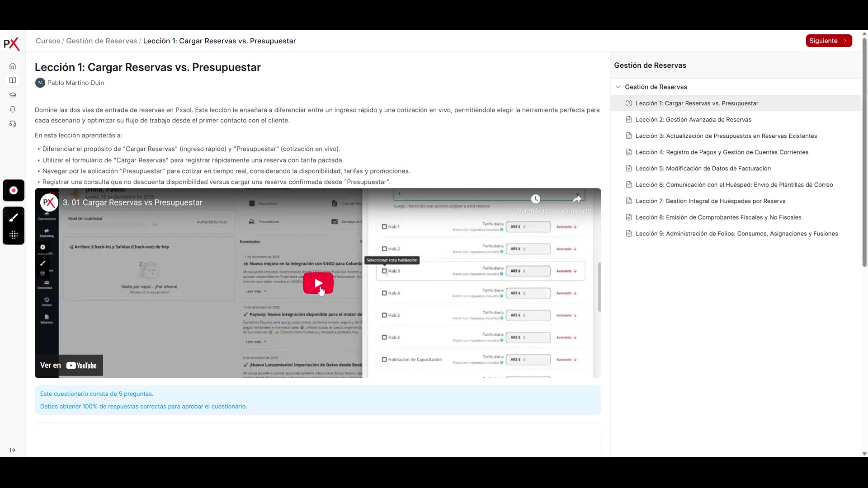Click the home icon in sidebar
The height and width of the screenshot is (488, 868).
click(x=13, y=66)
